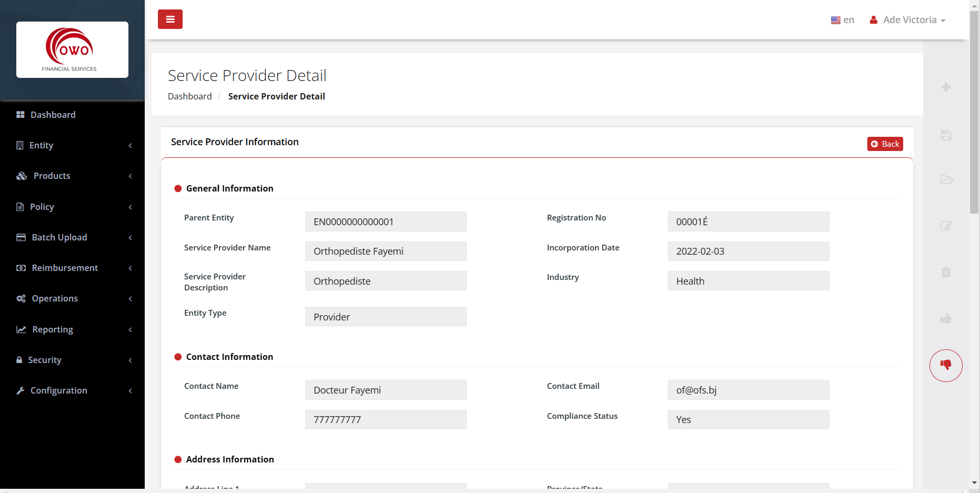Image resolution: width=980 pixels, height=493 pixels.
Task: Click the Configuration wrench icon in sidebar
Action: point(21,390)
